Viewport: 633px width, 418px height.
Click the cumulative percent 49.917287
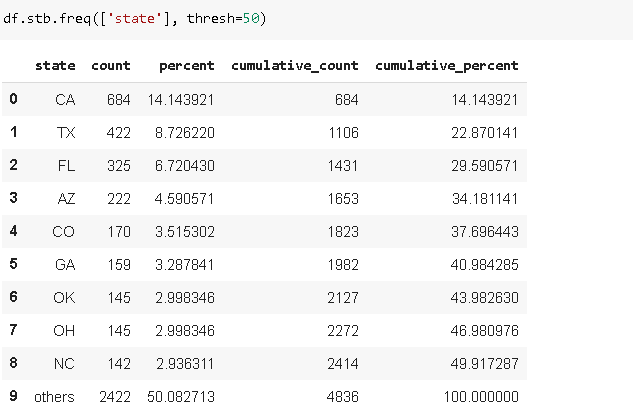tap(479, 363)
